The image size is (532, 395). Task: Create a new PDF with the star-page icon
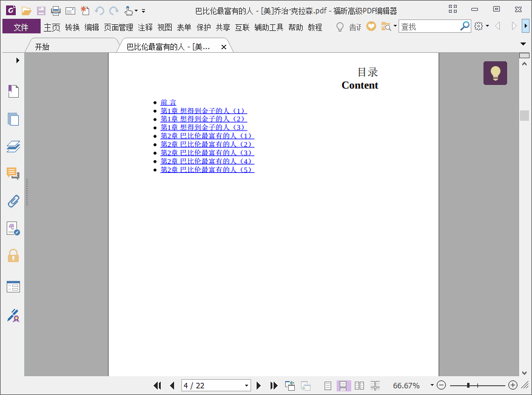pos(85,11)
